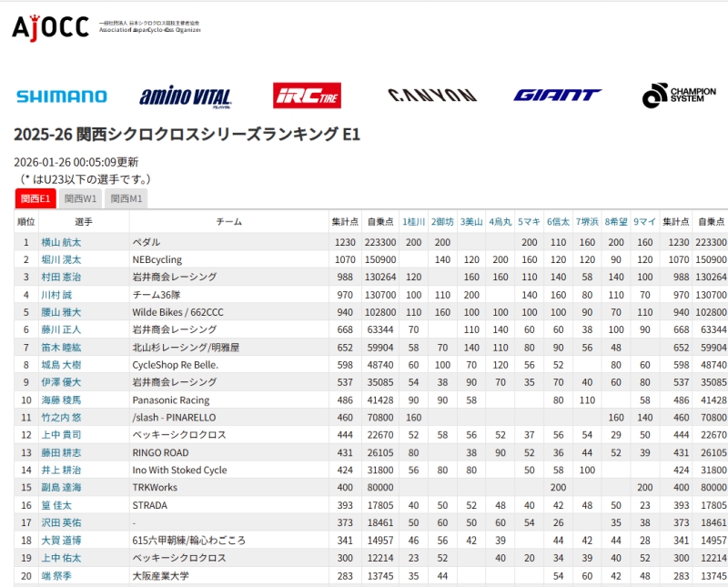This screenshot has height=587, width=728.
Task: Open the IRC Tire sponsor logo
Action: (307, 96)
